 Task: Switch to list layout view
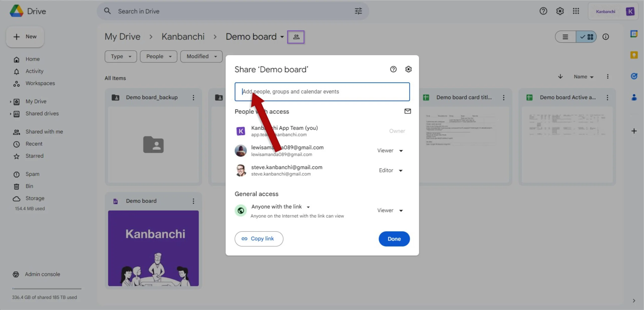[565, 37]
